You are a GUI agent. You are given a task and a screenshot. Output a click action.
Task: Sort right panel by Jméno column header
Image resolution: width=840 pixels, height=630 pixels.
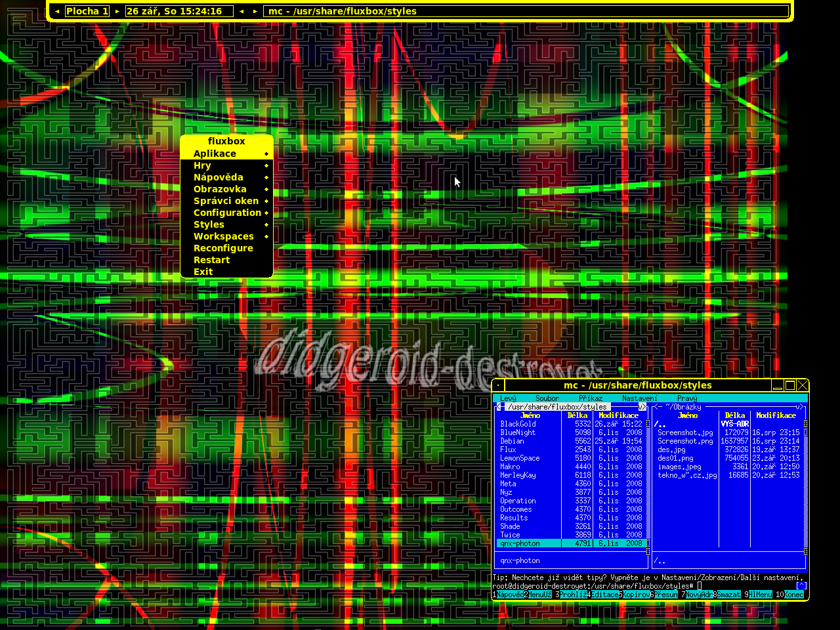[x=688, y=415]
